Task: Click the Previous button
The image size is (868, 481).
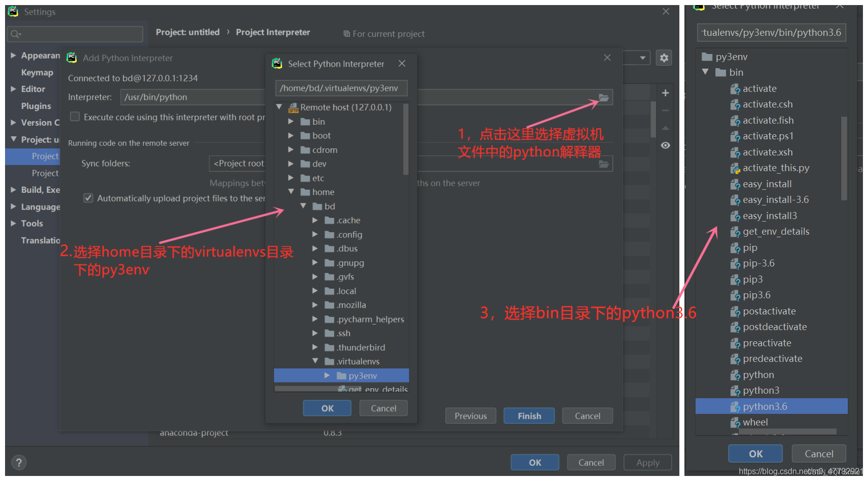Action: point(471,416)
